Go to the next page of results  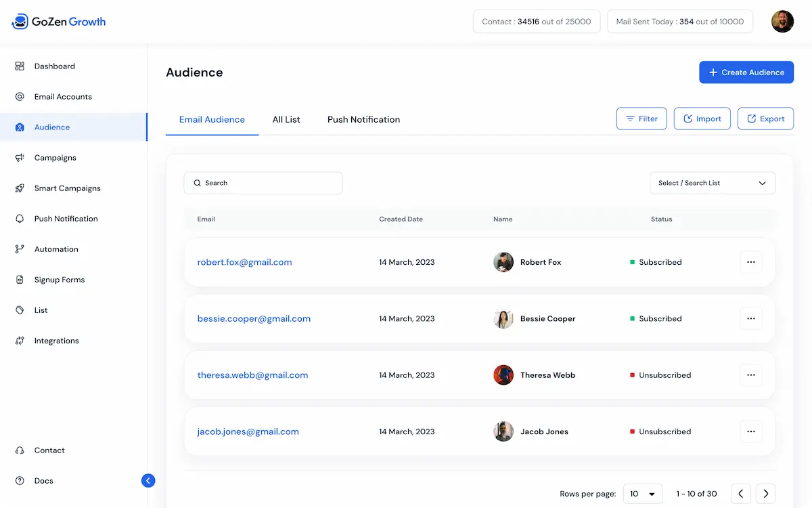tap(765, 494)
